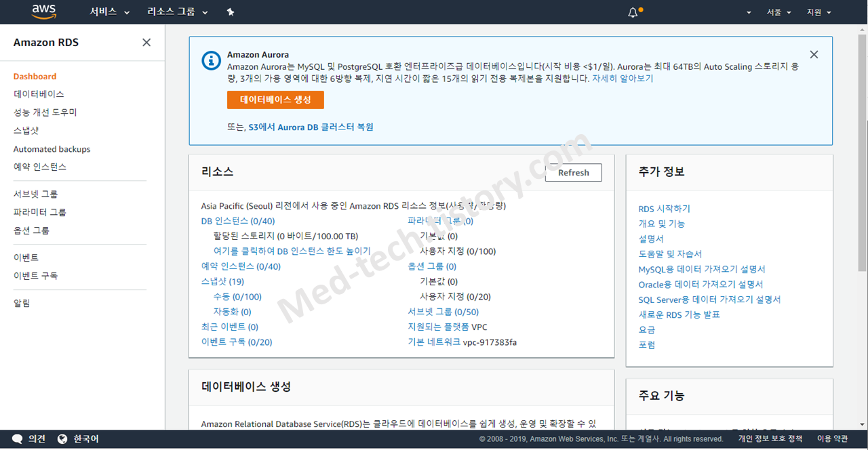
Task: Open 요금 pricing link
Action: (x=647, y=329)
